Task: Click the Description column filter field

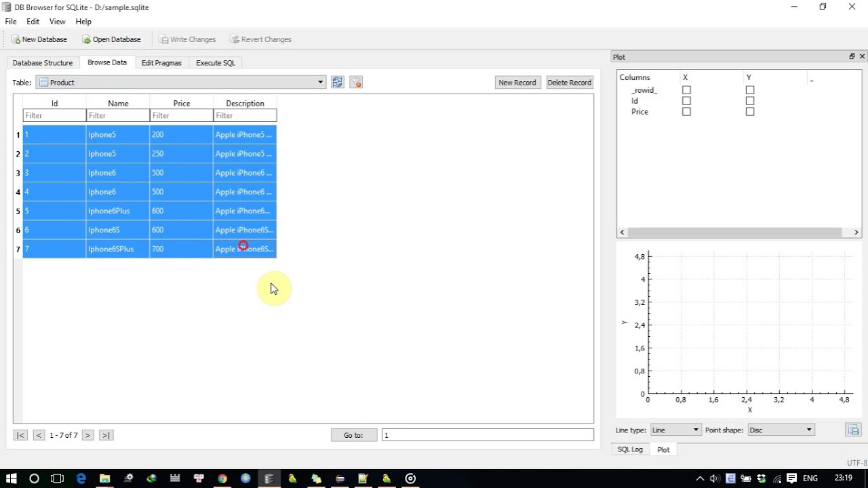Action: pyautogui.click(x=245, y=115)
